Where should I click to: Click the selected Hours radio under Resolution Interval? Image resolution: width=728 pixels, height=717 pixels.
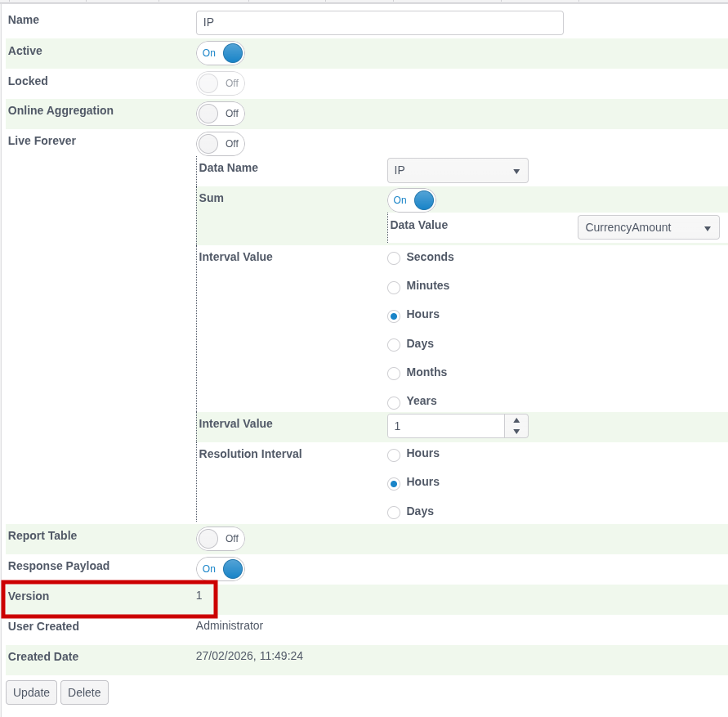tap(394, 484)
